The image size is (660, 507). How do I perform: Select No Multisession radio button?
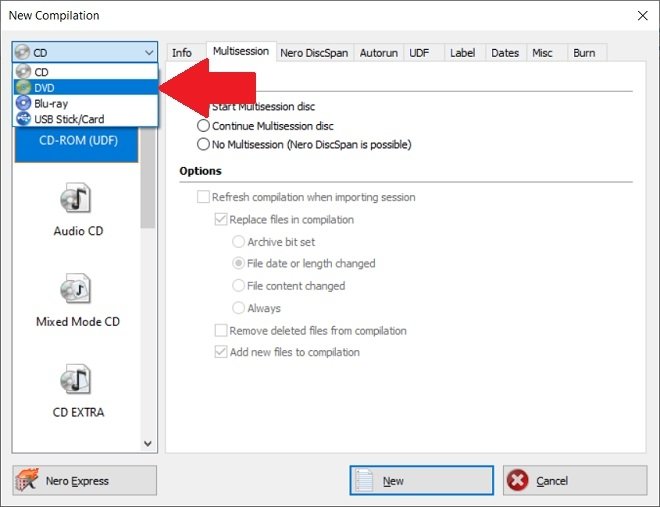203,144
